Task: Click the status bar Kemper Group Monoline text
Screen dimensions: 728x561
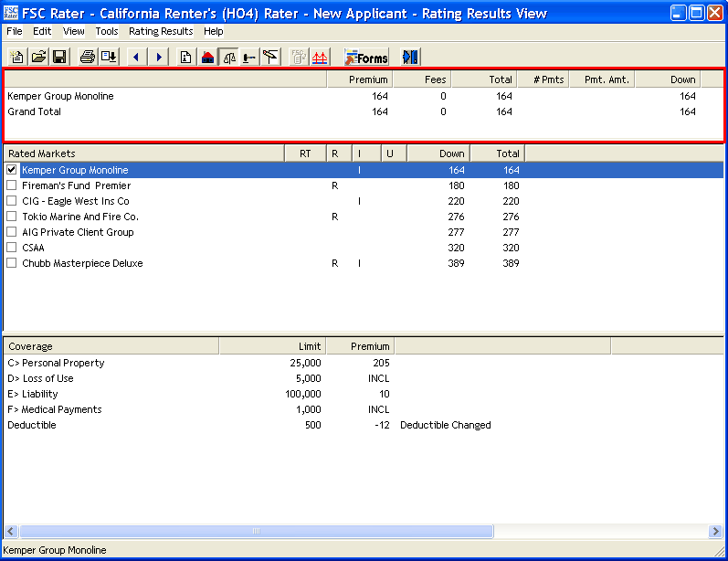Action: [55, 550]
